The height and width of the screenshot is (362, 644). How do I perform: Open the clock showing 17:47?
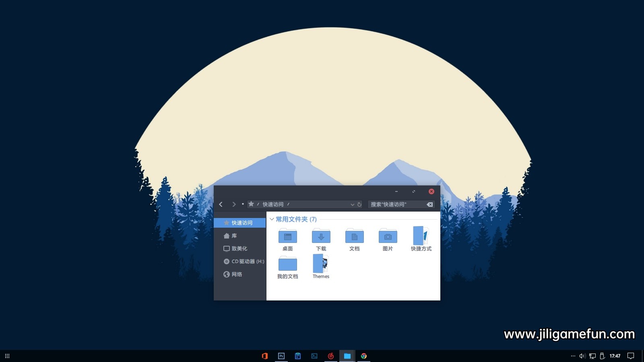click(615, 356)
